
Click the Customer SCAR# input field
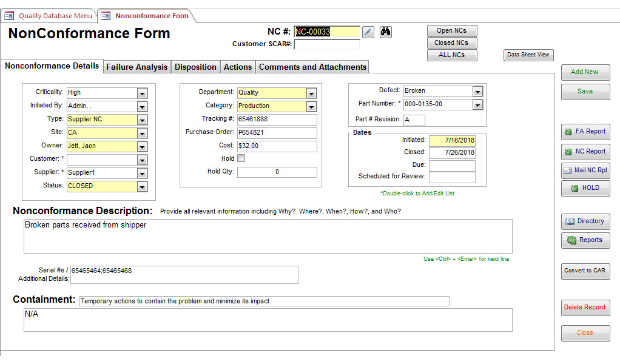[x=326, y=44]
